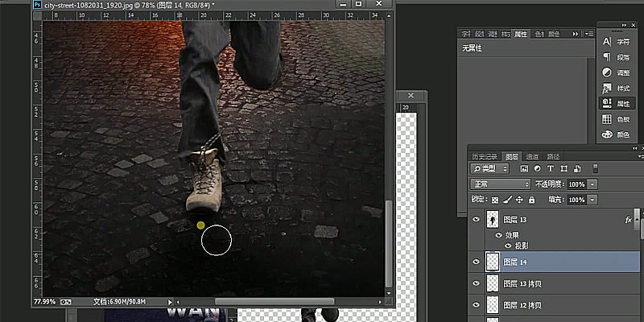Viewport: 644px width, 322px height.
Task: Click the horizontal scrollbar of the document
Action: coord(275,302)
